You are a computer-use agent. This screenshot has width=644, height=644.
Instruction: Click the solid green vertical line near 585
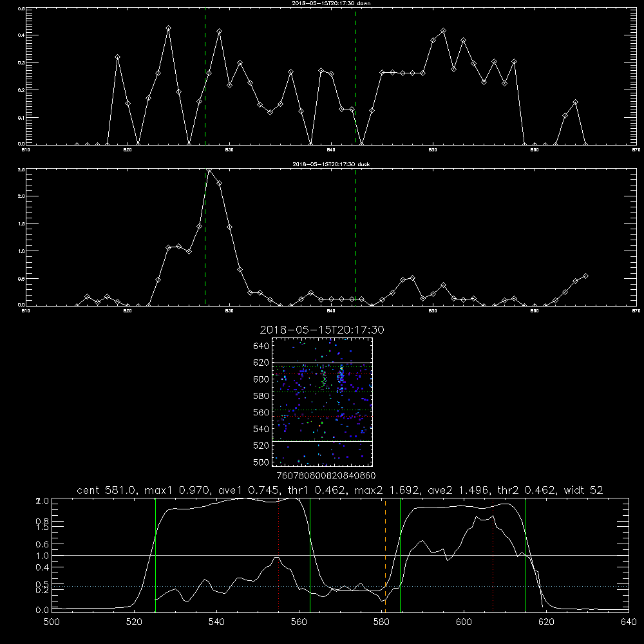(x=400, y=556)
